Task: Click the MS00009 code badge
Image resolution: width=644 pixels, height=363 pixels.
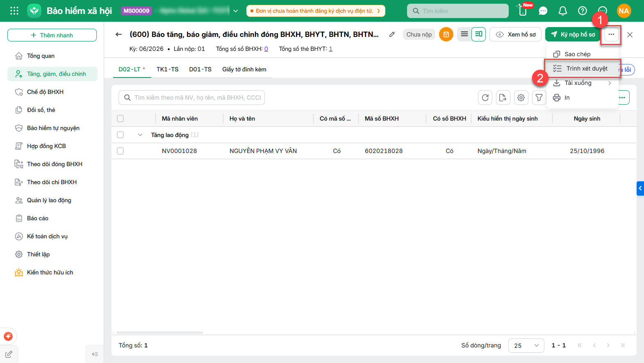Action: 137,11
